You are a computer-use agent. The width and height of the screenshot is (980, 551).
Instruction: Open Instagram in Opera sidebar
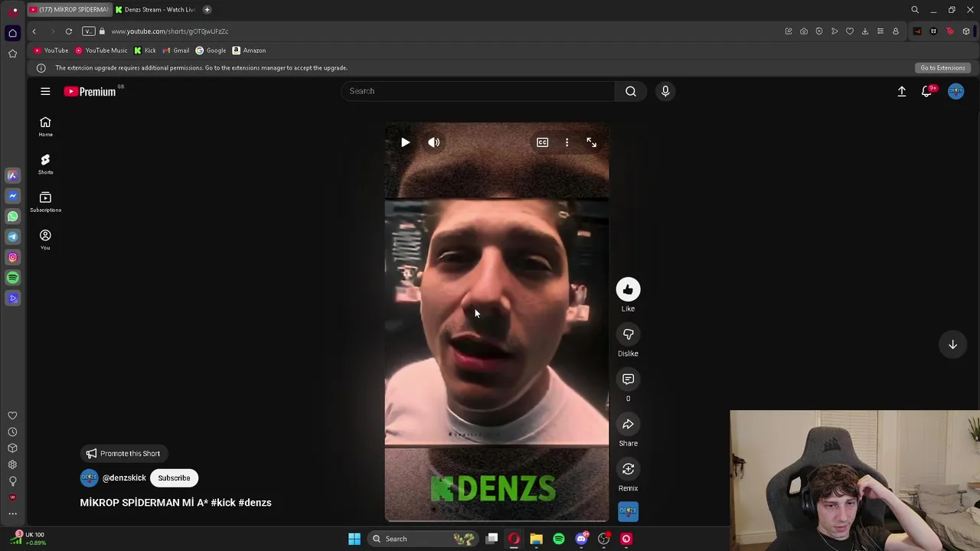coord(12,258)
